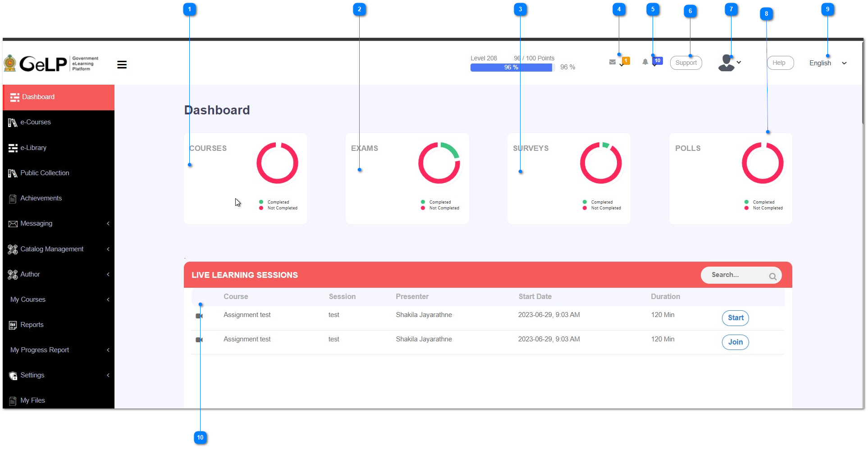This screenshot has height=449, width=868.
Task: Toggle Completed legend in Polls card
Action: 759,202
